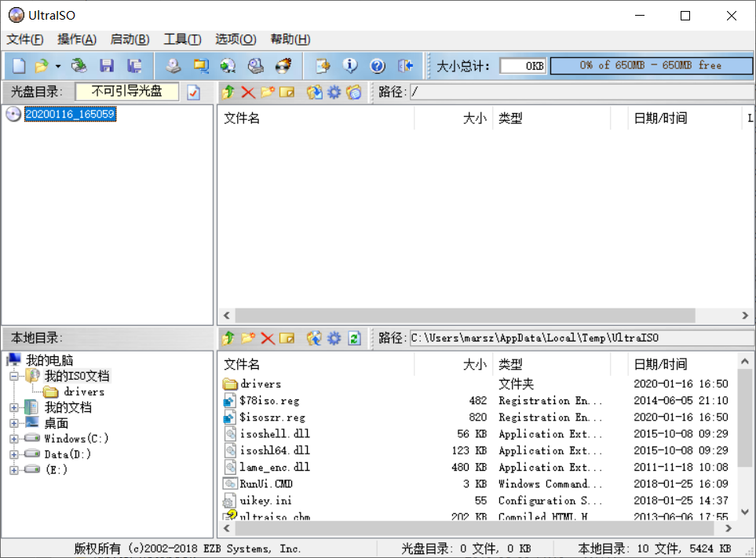The height and width of the screenshot is (558, 756).
Task: Click gear properties icon in disc pane toolbar
Action: 334,92
